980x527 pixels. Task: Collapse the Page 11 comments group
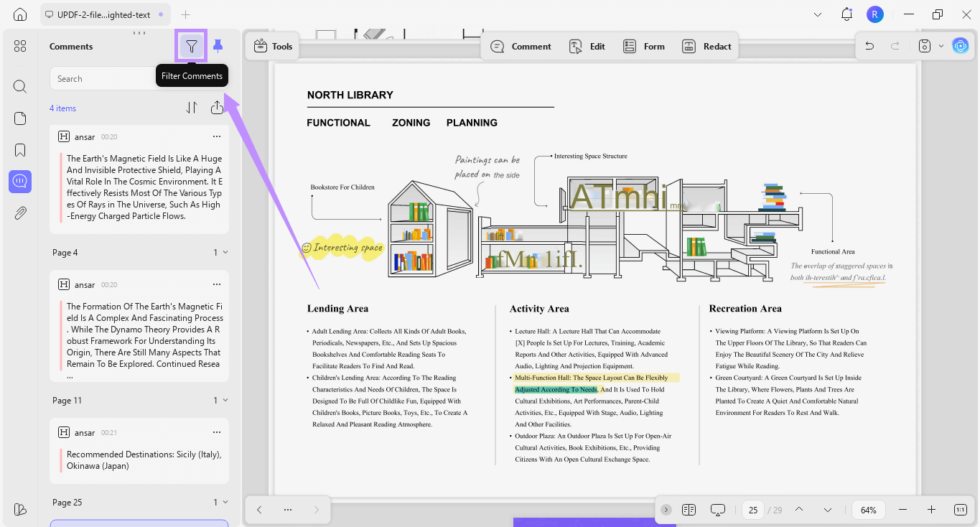tap(225, 401)
